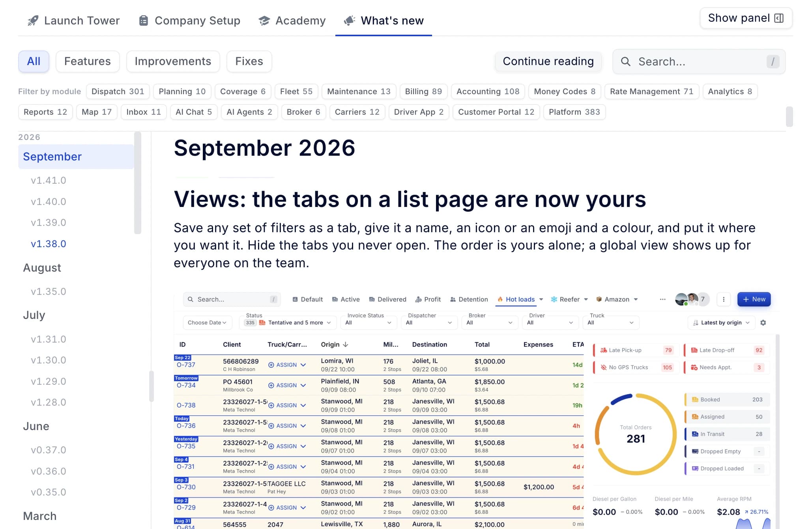Open version v1.38.0 entry

(49, 244)
